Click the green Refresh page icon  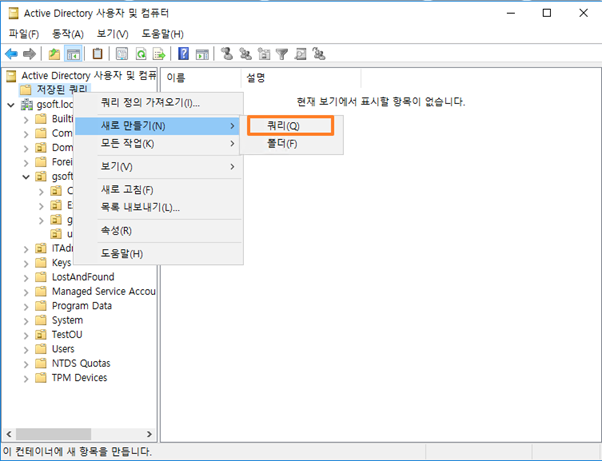pyautogui.click(x=141, y=54)
